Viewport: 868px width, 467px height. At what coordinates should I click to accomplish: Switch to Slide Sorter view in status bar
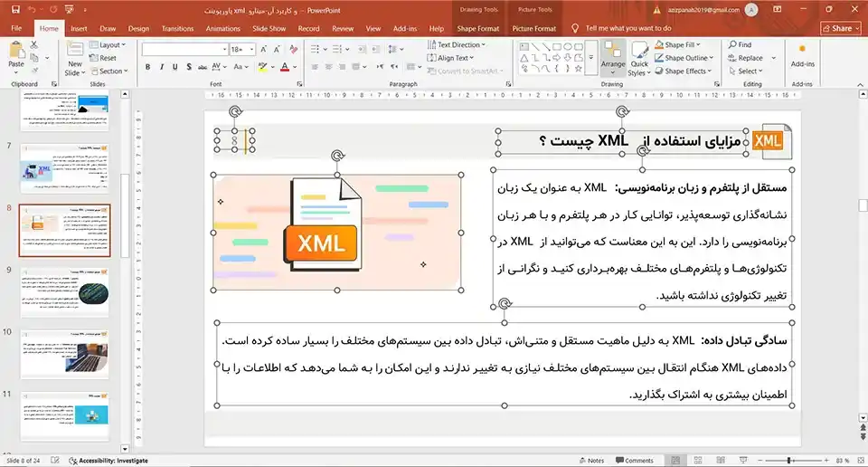pyautogui.click(x=698, y=461)
